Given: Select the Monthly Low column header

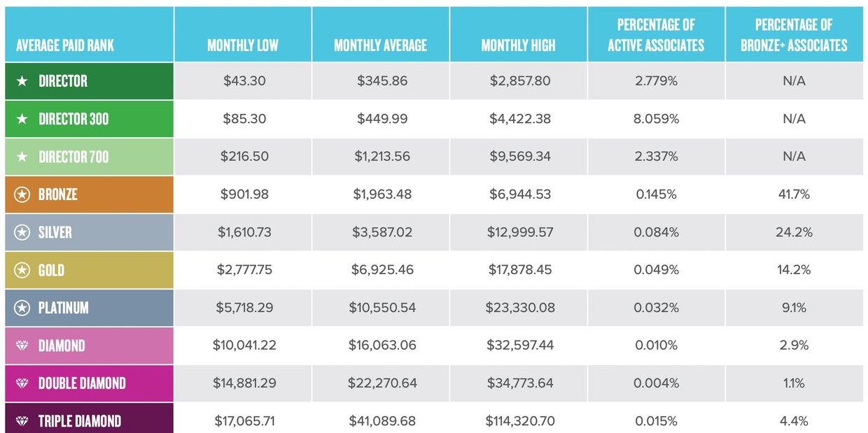Looking at the screenshot, I should point(243,46).
